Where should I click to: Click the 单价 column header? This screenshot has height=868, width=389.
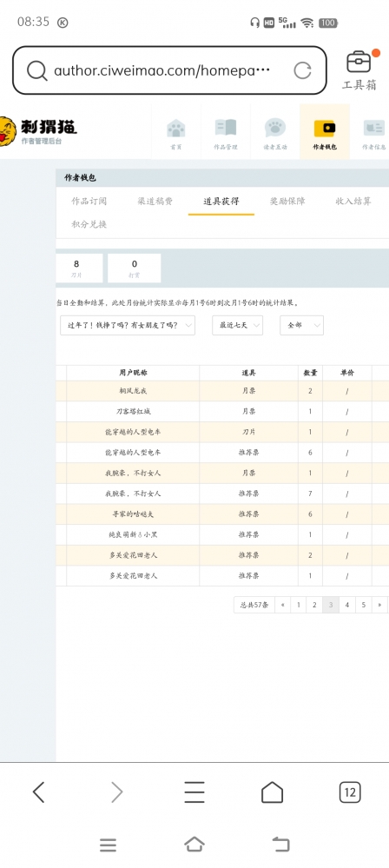pyautogui.click(x=347, y=373)
